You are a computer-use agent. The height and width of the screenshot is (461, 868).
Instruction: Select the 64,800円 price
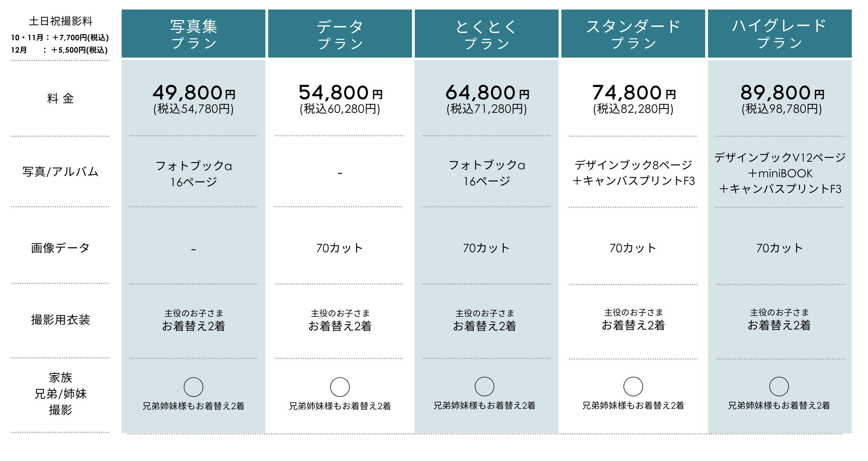pyautogui.click(x=487, y=93)
